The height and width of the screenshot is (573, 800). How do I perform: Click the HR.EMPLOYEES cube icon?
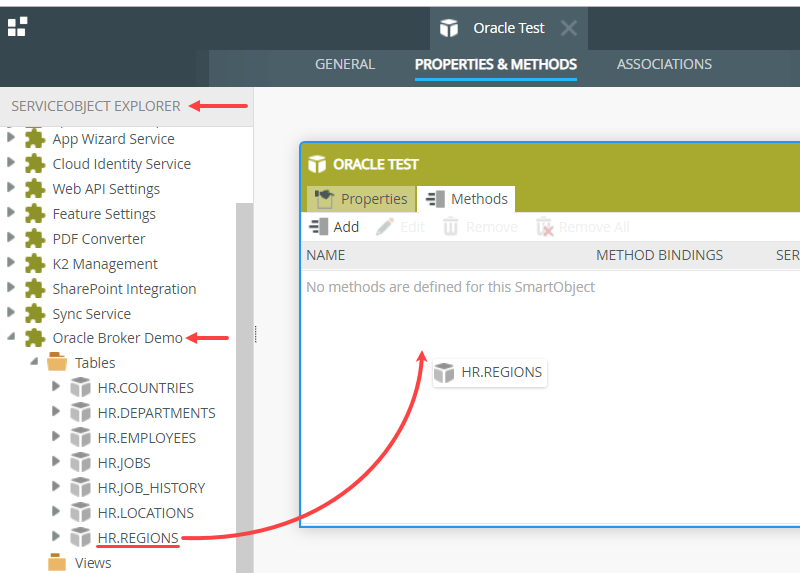point(80,437)
